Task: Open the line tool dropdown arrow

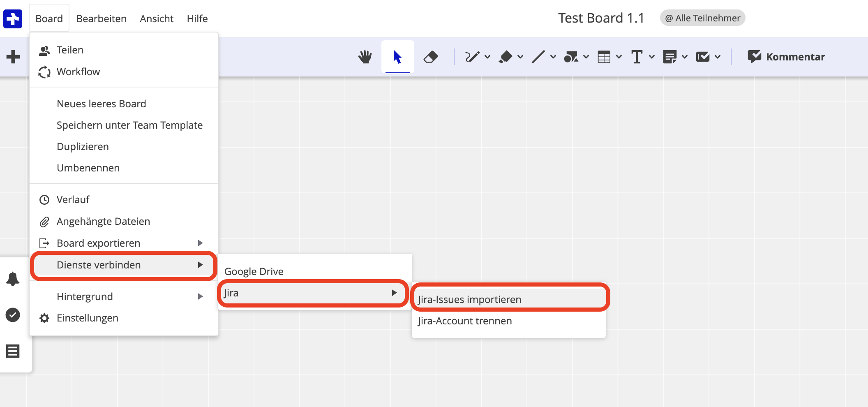Action: (553, 57)
